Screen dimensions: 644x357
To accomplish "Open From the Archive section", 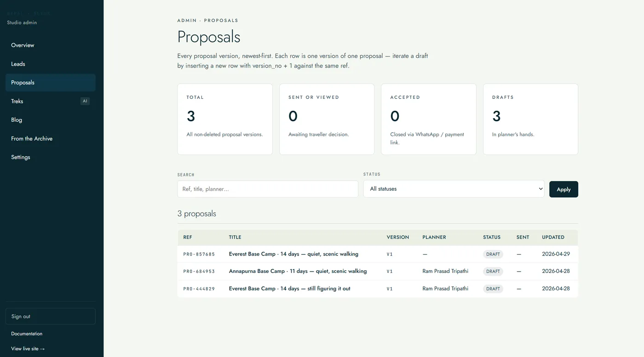I will (50, 138).
